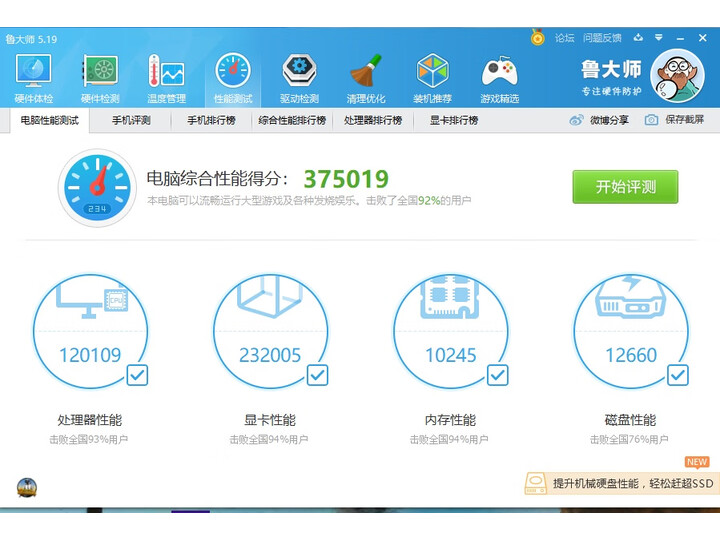
Task: Click the 内存性能 label
Action: pyautogui.click(x=450, y=420)
